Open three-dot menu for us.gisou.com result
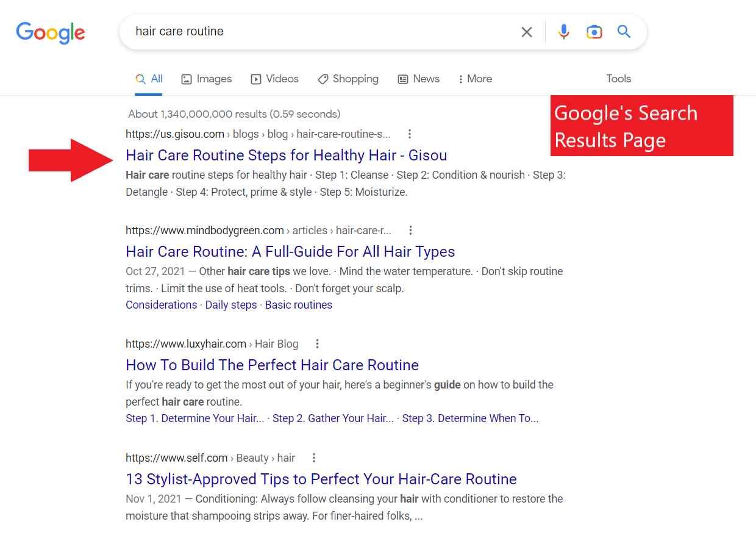This screenshot has width=756, height=541. (410, 134)
